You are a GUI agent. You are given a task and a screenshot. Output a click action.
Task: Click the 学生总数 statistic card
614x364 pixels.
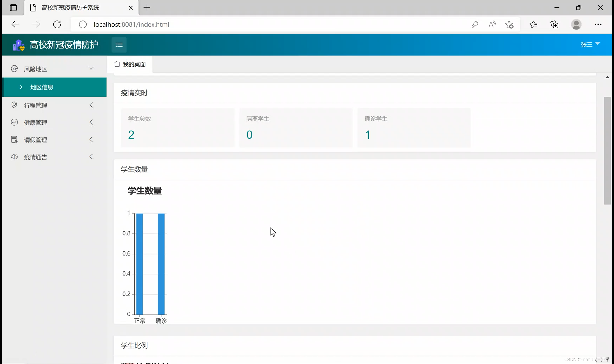click(177, 128)
